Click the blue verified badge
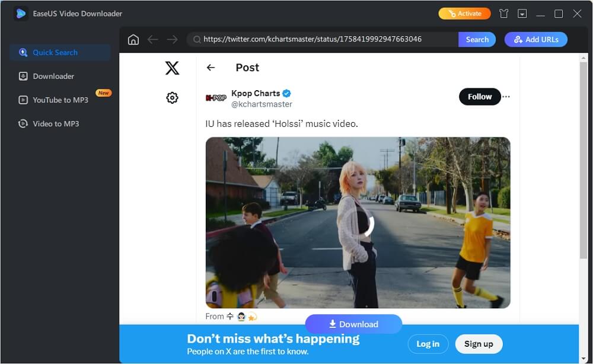The width and height of the screenshot is (593, 364). (286, 93)
